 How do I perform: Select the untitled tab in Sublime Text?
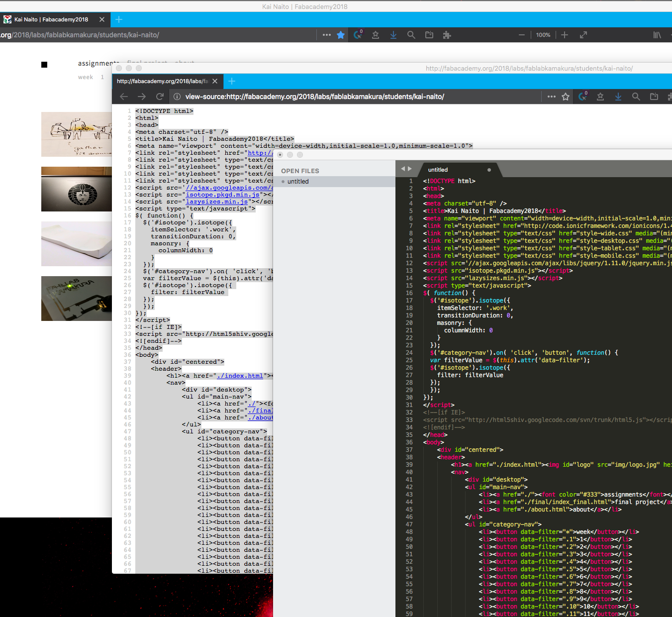pos(438,170)
